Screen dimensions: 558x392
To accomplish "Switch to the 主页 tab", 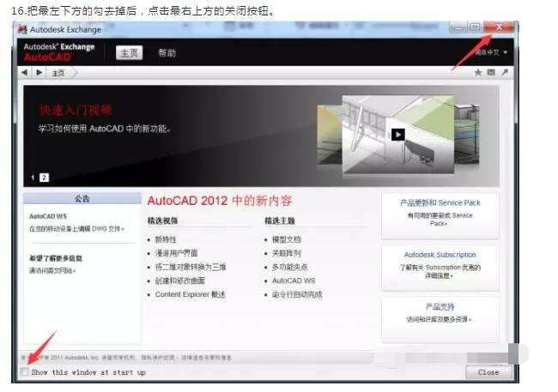I will (x=129, y=53).
